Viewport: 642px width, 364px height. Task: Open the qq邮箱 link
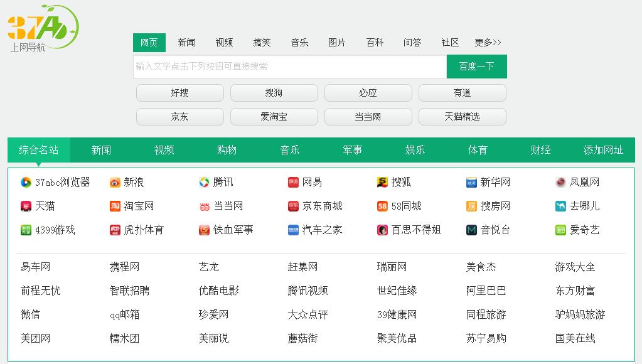tap(124, 314)
